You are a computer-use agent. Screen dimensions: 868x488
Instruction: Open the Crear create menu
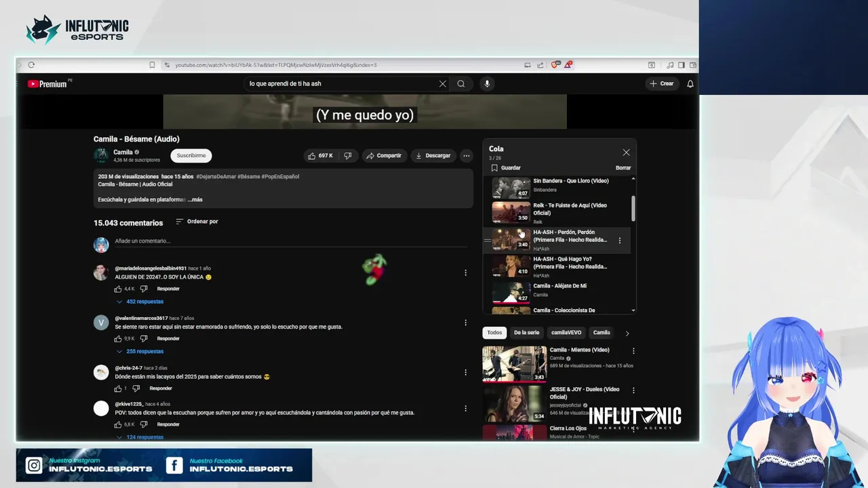pos(661,84)
